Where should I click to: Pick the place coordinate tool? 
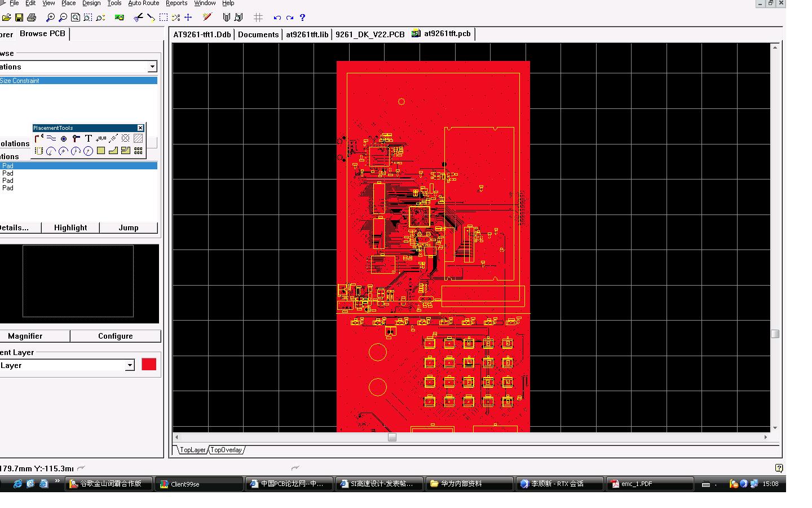tap(101, 138)
